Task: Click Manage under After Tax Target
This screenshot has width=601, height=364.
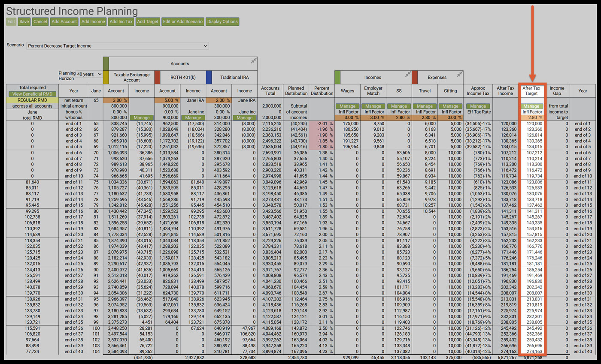Action: (x=531, y=106)
